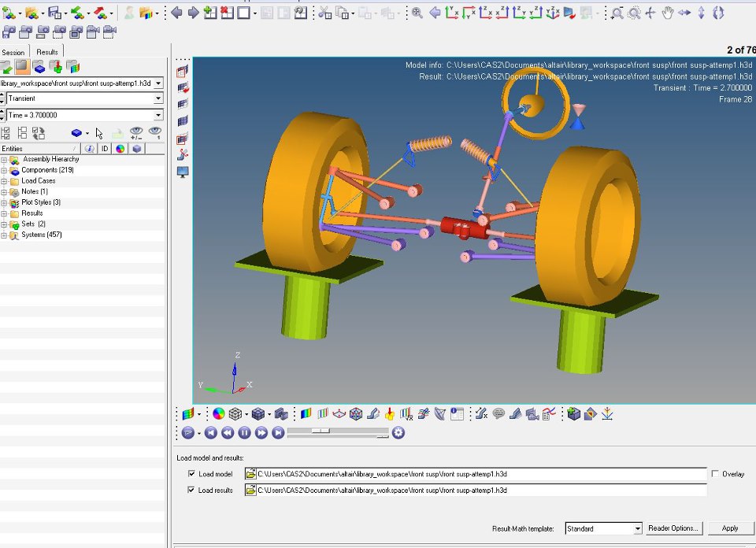
Task: Enable the Overlay checkbox
Action: point(715,474)
